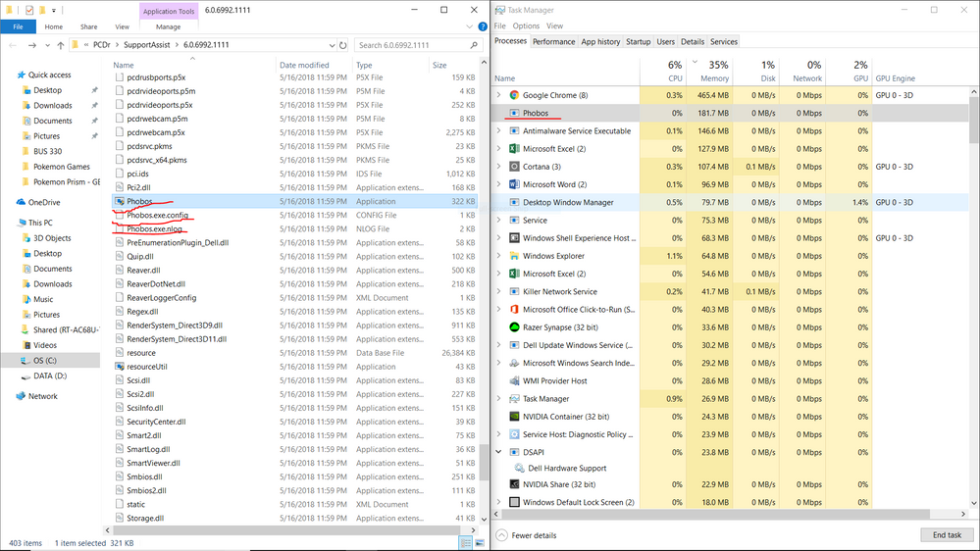The image size is (980, 551).
Task: Click the Cortana process icon
Action: click(x=514, y=167)
